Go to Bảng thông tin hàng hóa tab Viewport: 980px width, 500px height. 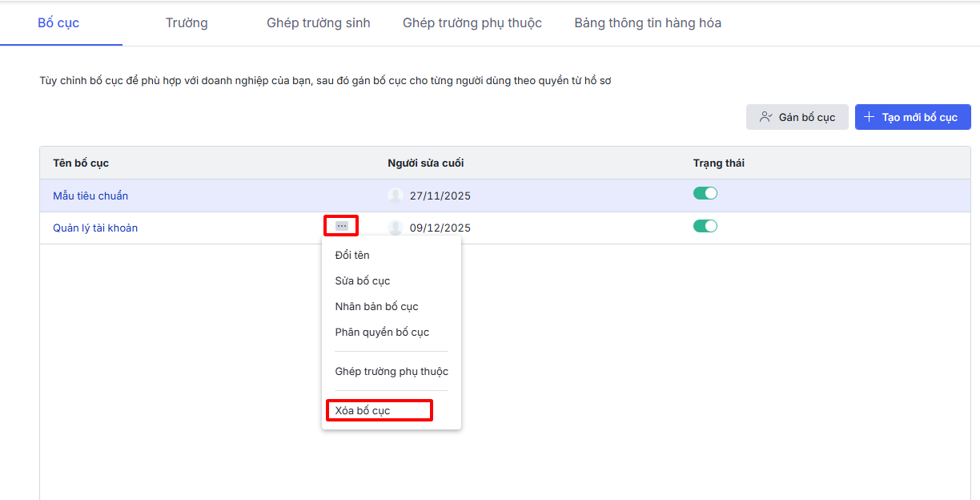point(648,22)
